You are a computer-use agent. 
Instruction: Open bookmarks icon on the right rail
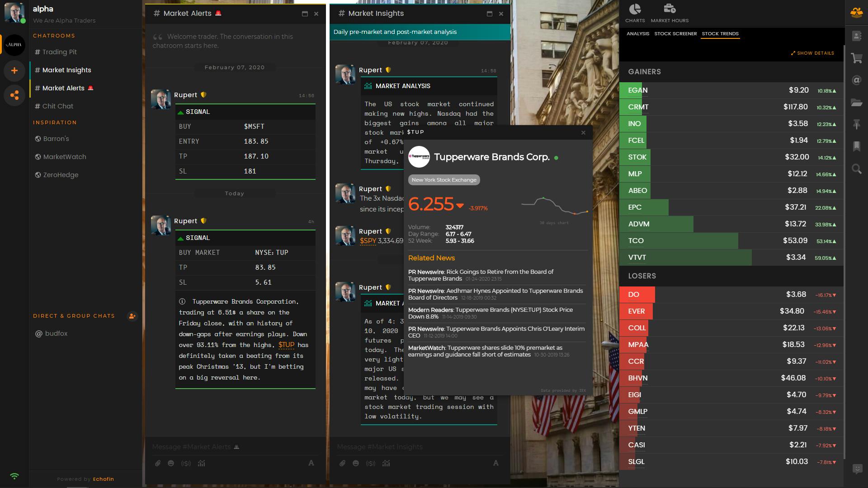pyautogui.click(x=856, y=146)
